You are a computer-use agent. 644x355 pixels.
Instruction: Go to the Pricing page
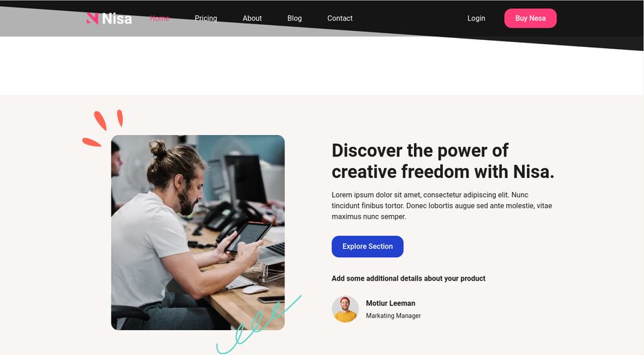(x=206, y=18)
